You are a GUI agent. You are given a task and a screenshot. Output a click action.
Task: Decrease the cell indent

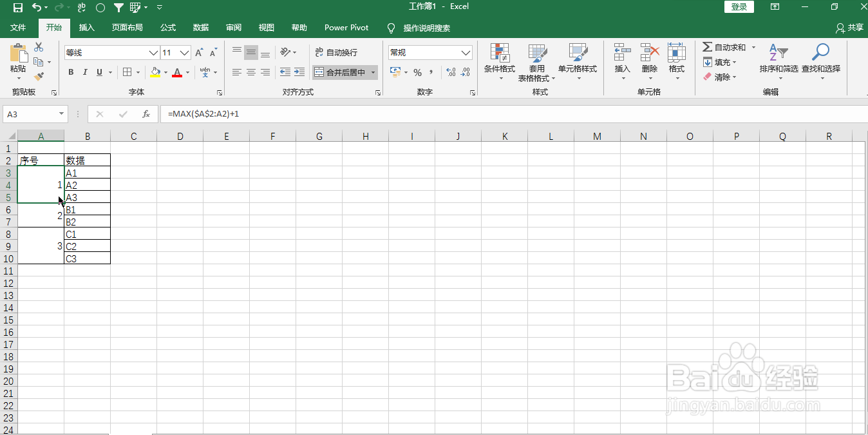coord(285,72)
